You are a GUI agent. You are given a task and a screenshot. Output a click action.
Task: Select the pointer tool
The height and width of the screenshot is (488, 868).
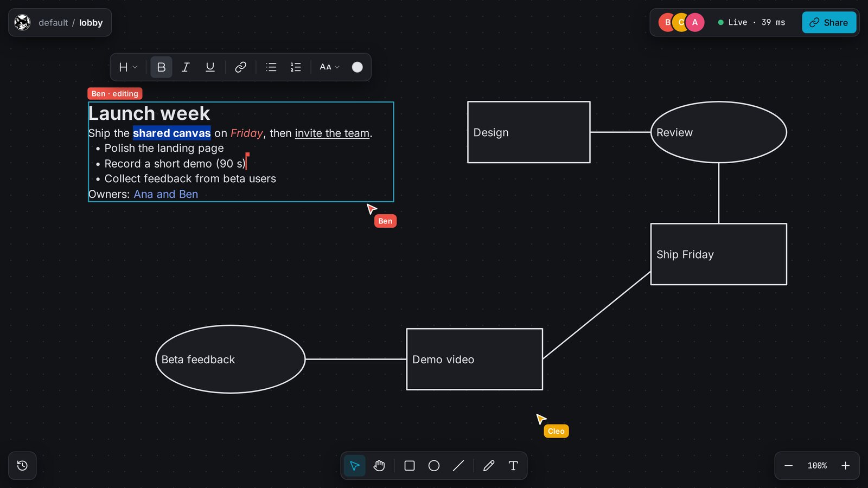[355, 466]
